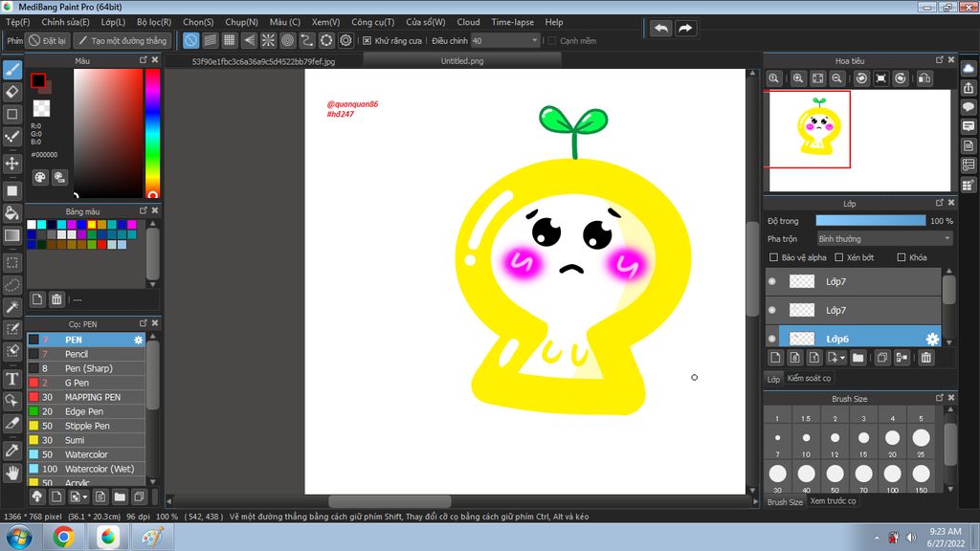The width and height of the screenshot is (980, 551).
Task: Delete palette color with the trash icon
Action: pos(56,299)
